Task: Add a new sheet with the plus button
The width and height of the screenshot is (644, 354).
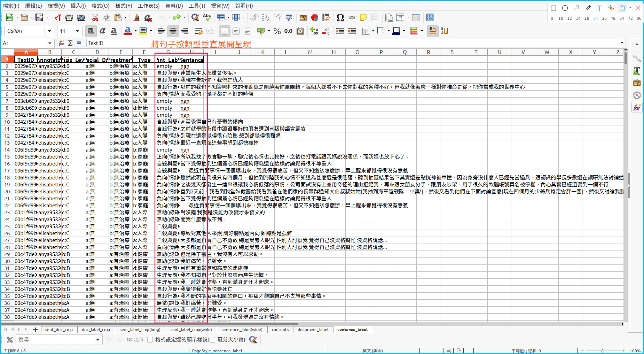Action: 35,329
